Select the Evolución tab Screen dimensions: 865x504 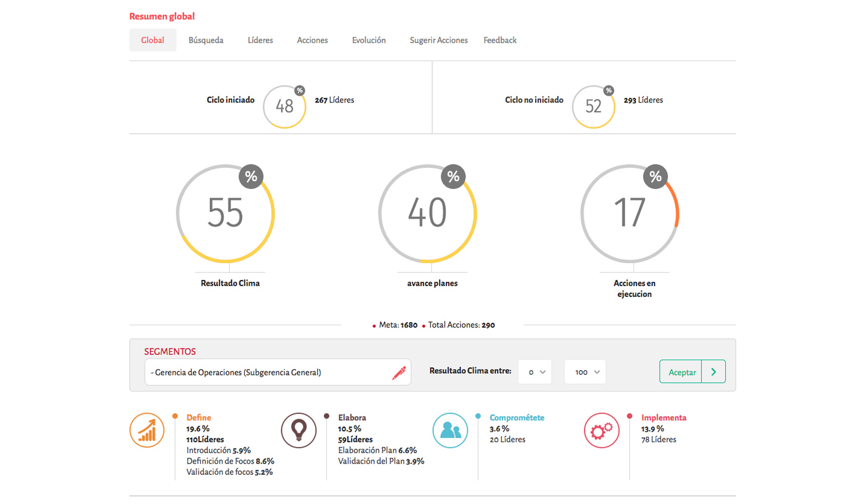tap(369, 40)
